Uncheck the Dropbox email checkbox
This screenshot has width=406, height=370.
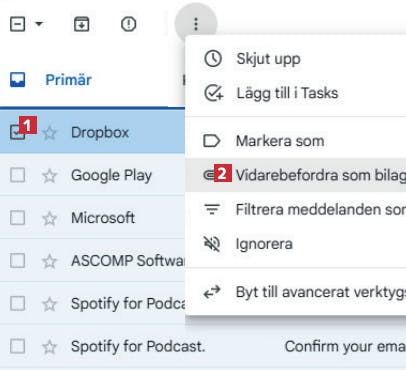[17, 133]
